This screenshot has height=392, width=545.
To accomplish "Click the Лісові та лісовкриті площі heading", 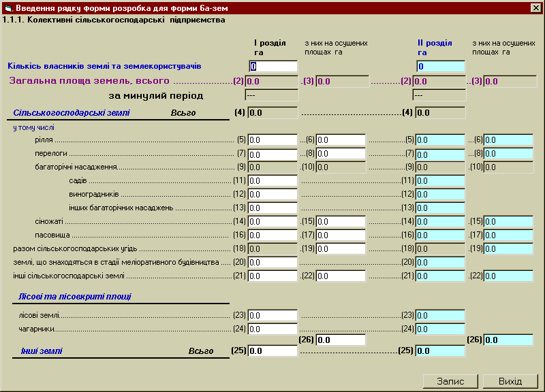I will (75, 297).
